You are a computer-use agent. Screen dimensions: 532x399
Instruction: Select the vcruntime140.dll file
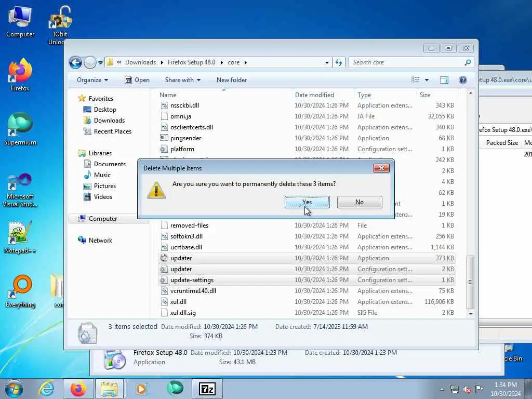pyautogui.click(x=193, y=291)
